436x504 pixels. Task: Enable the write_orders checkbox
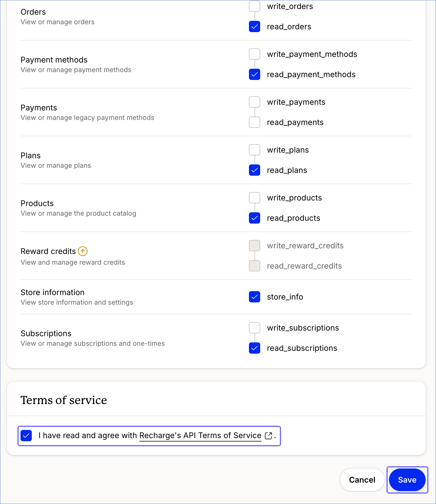[255, 6]
